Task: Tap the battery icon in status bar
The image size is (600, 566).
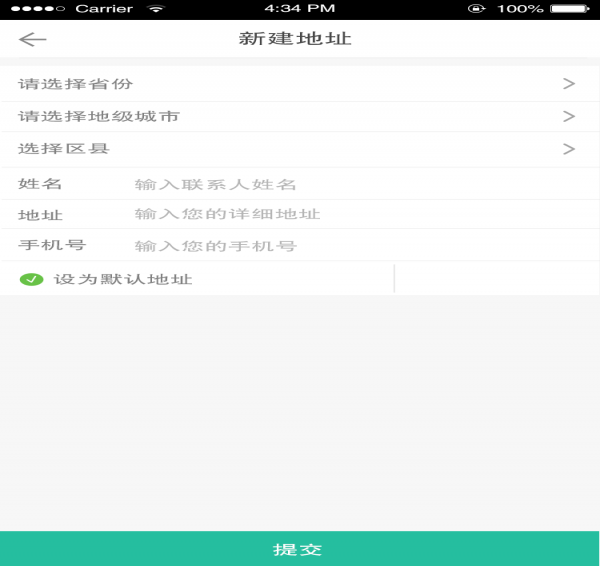Action: click(x=570, y=8)
